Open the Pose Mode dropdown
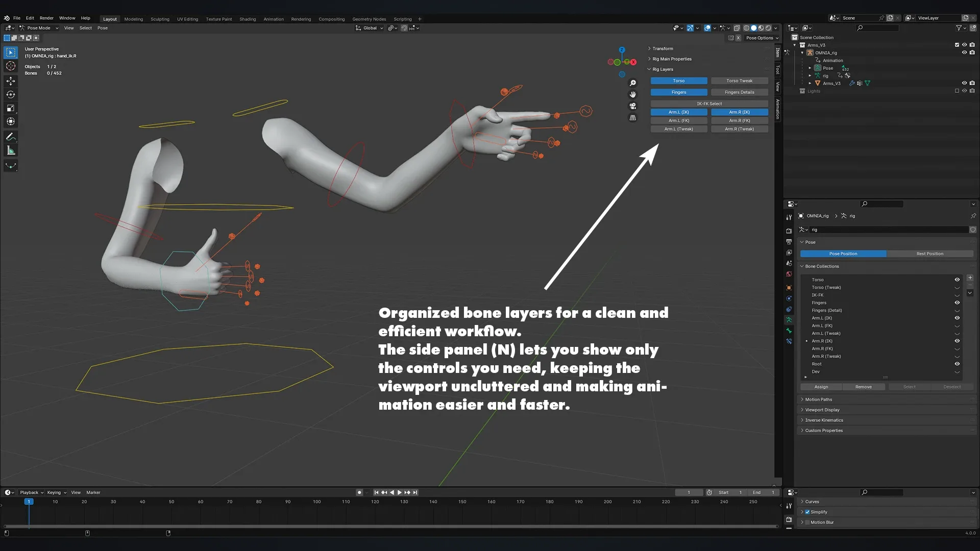980x551 pixels. point(39,28)
